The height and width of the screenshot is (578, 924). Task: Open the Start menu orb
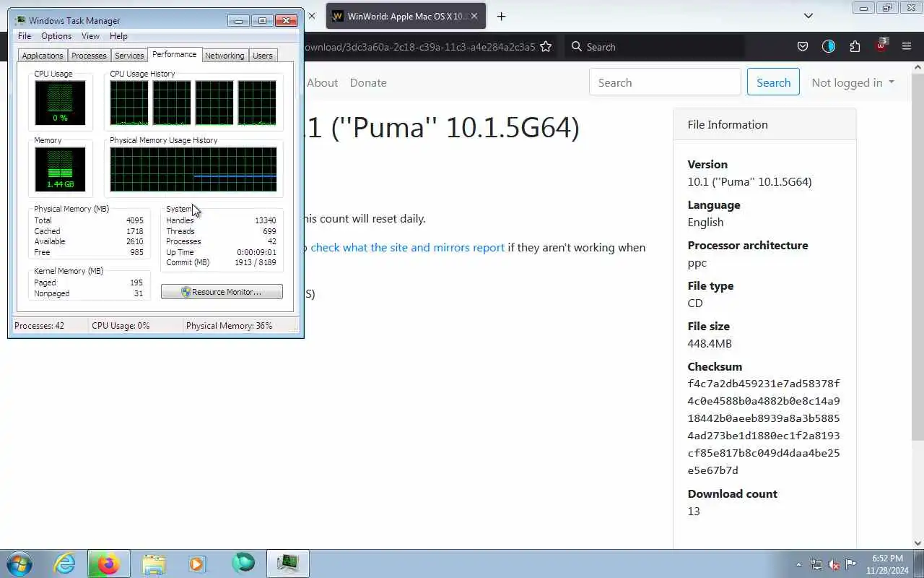tap(19, 564)
